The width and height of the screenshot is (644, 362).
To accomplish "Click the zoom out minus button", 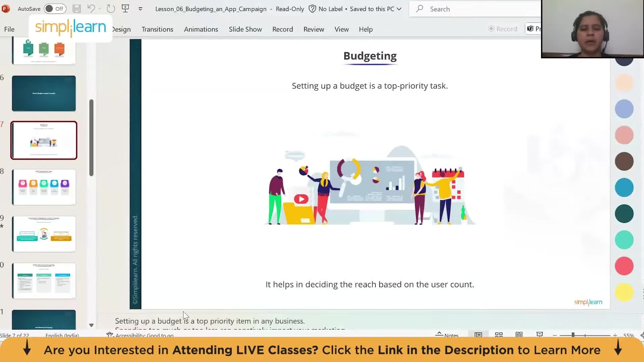I will tap(555, 335).
